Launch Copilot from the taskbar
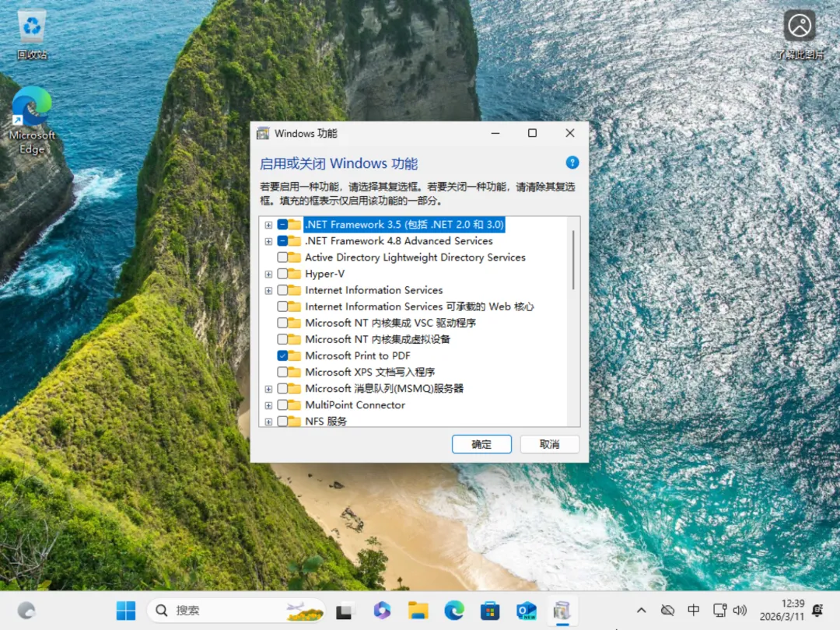The image size is (840, 630). [x=382, y=611]
